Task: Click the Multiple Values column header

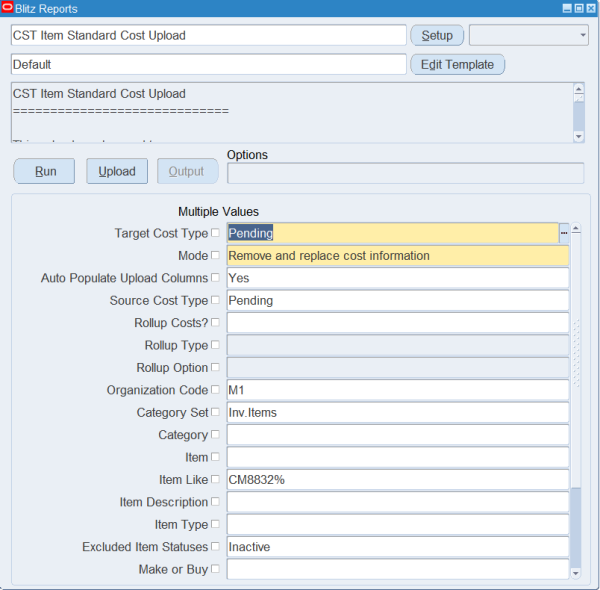Action: click(x=218, y=212)
